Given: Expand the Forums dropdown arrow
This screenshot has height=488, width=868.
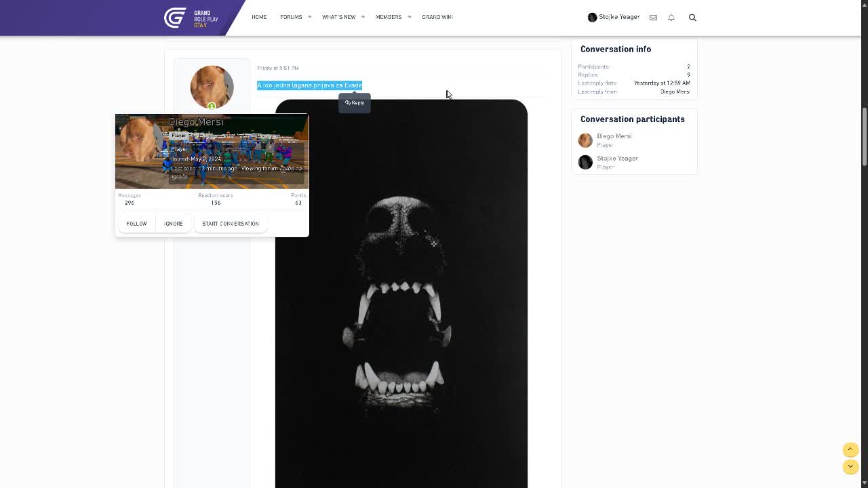Looking at the screenshot, I should click(x=309, y=17).
